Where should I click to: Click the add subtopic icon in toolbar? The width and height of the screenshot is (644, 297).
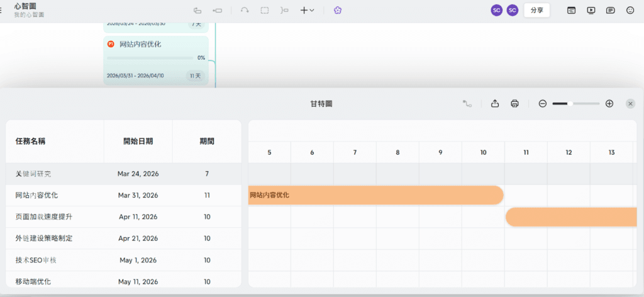point(197,10)
